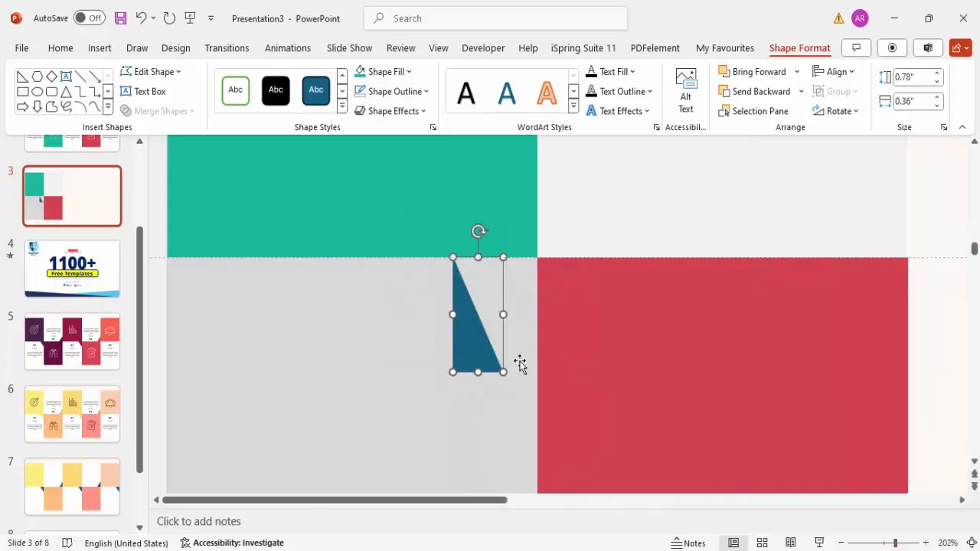Select the right triangle shape in gallery
This screenshot has width=980, height=551.
pos(22,77)
